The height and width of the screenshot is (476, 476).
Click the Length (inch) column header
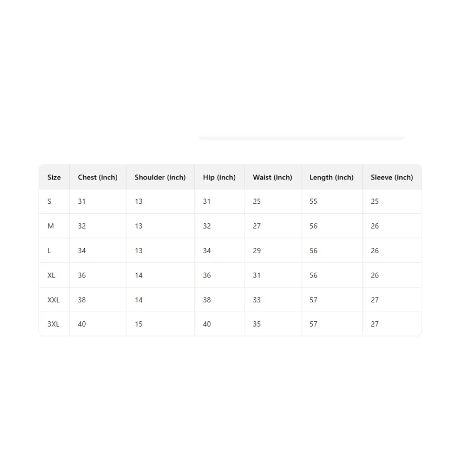[x=331, y=177]
